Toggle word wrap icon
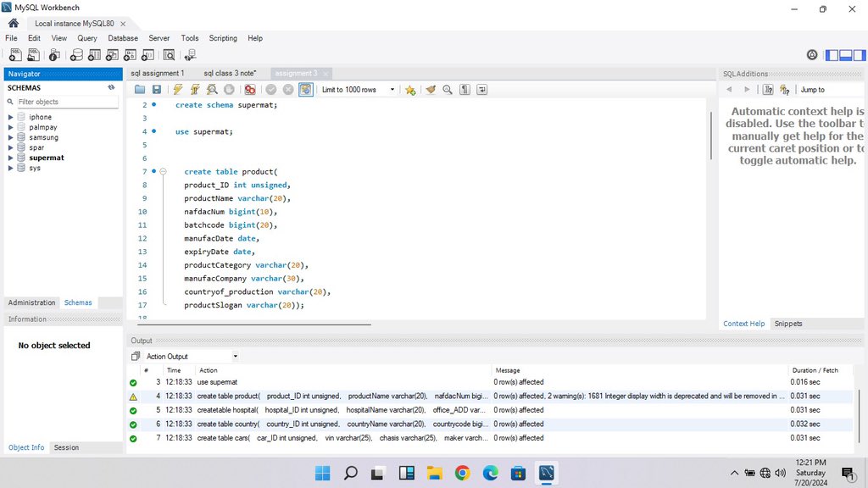The image size is (868, 488). pyautogui.click(x=481, y=90)
